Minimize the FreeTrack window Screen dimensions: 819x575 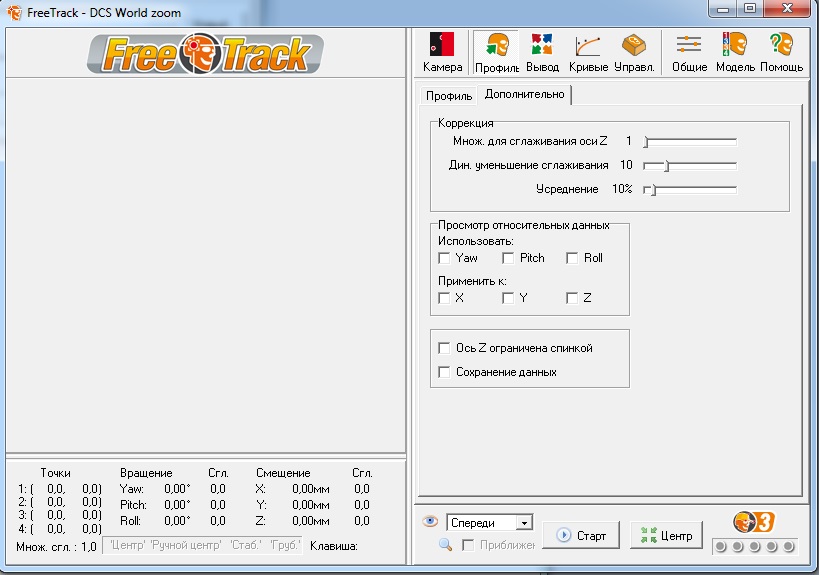[723, 9]
